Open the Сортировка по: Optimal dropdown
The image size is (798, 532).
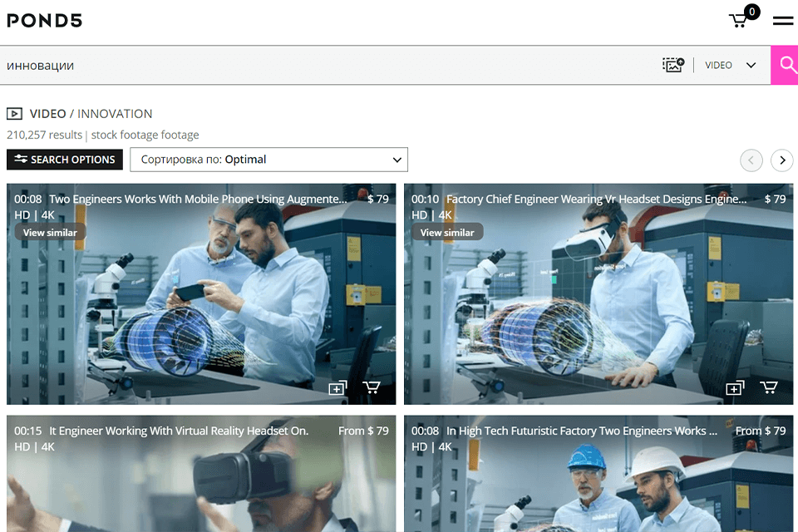pyautogui.click(x=268, y=160)
